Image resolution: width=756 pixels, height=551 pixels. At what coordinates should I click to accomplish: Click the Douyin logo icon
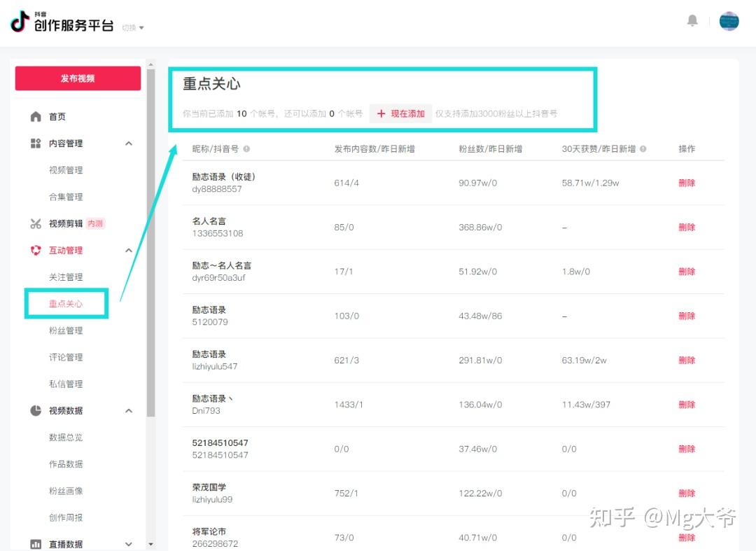pos(20,21)
